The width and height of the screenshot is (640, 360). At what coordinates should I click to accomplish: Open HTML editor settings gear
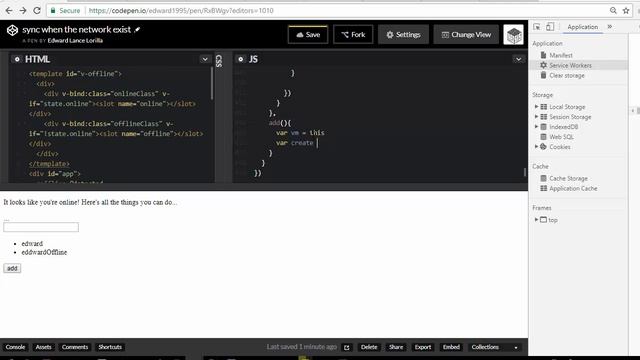[x=17, y=59]
